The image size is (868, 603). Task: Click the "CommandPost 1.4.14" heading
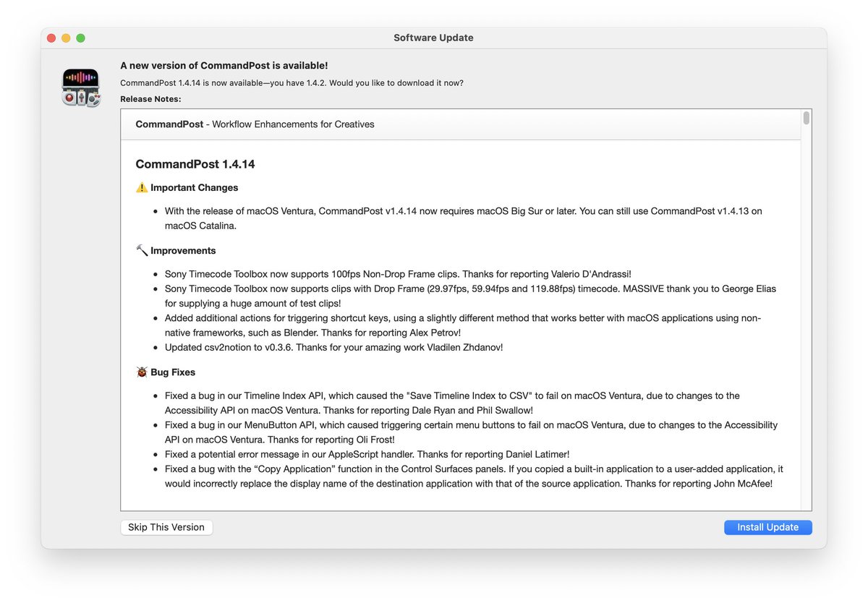point(195,164)
